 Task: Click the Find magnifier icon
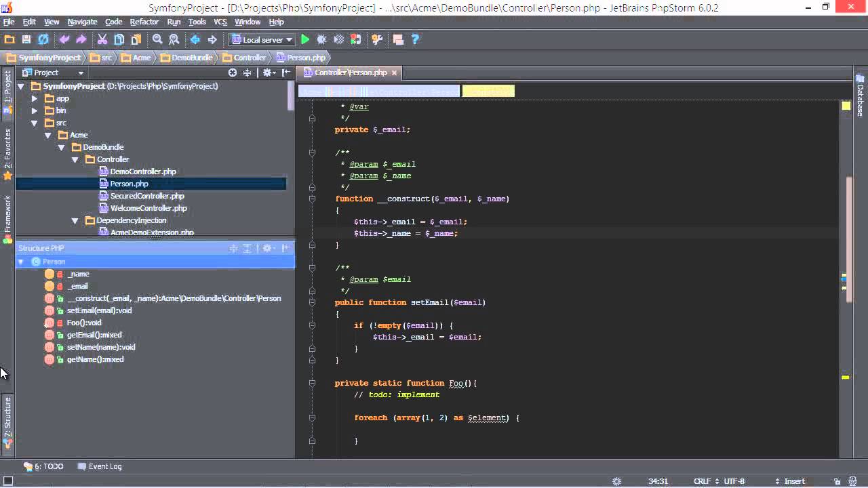(157, 40)
